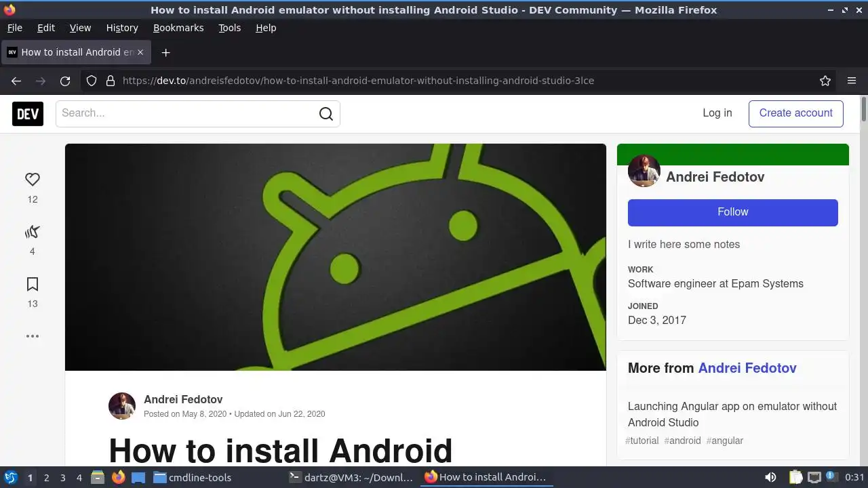The image size is (868, 488).
Task: Click 'Software engineer at Epam Systems' text
Action: pos(715,284)
